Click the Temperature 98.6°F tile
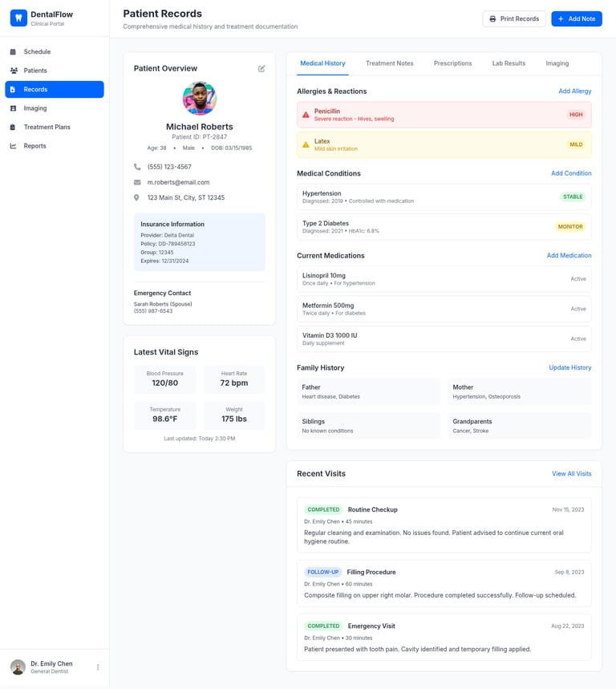 164,415
